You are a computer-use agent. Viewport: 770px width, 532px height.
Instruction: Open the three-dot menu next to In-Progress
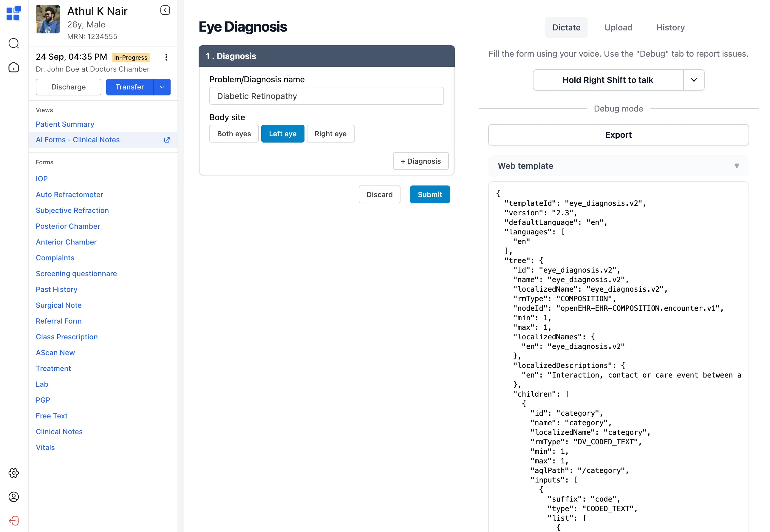(166, 57)
